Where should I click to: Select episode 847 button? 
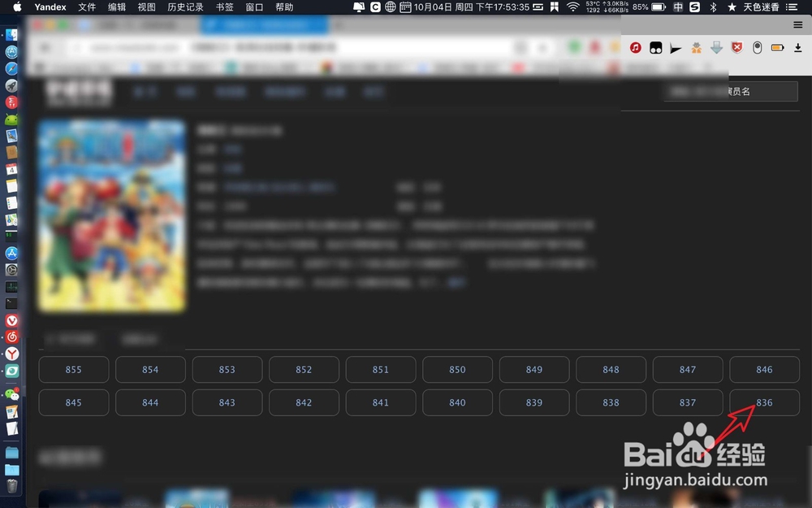[x=688, y=370]
